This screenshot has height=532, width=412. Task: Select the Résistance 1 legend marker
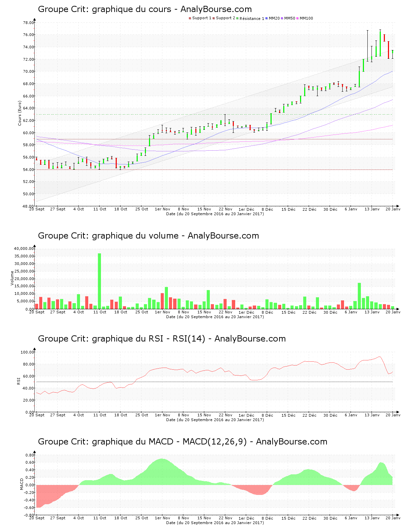point(237,18)
